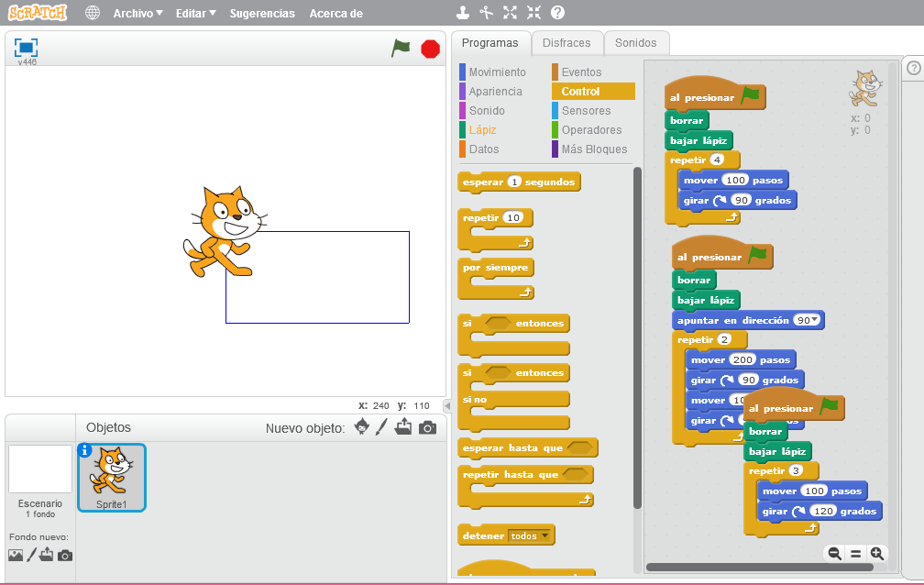Paint a new sprite
The height and width of the screenshot is (585, 924).
coord(382,427)
